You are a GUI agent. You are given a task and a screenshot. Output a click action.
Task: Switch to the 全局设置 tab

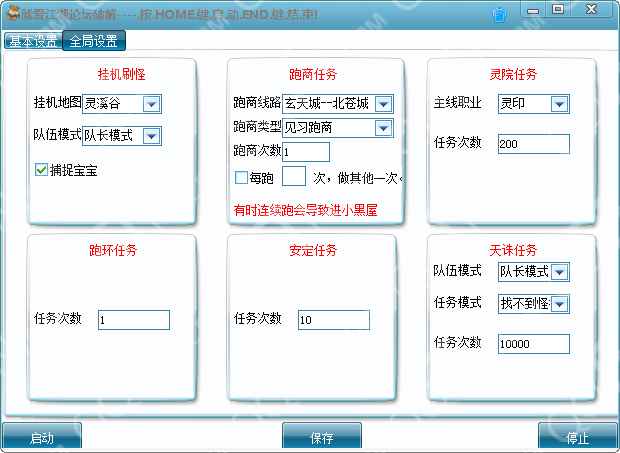pyautogui.click(x=94, y=41)
